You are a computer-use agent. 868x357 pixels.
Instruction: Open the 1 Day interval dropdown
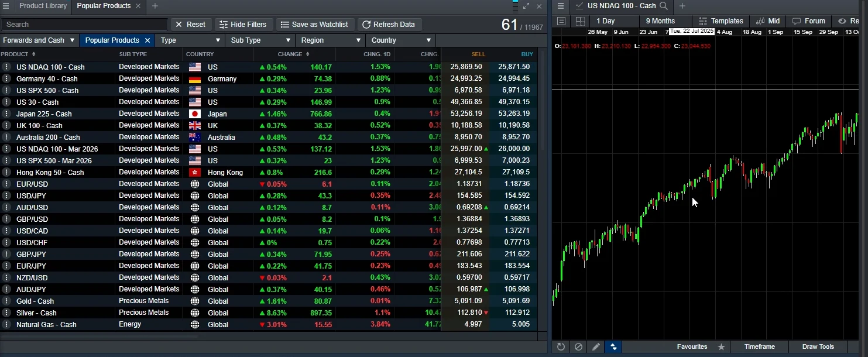click(x=613, y=21)
